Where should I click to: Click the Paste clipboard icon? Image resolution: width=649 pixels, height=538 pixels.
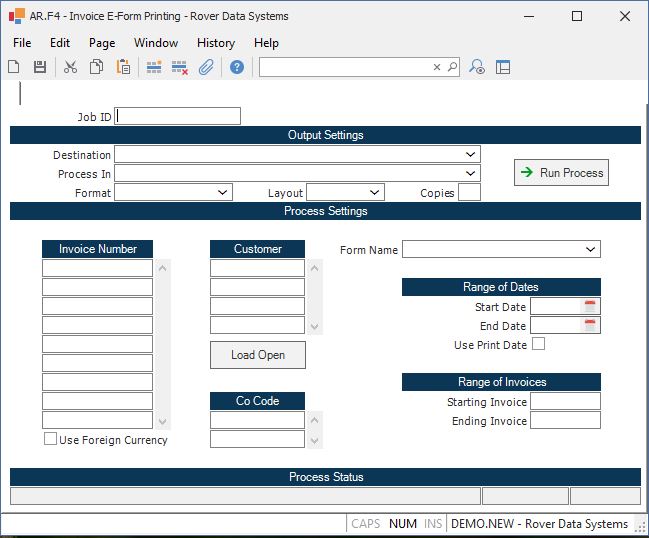coord(123,67)
